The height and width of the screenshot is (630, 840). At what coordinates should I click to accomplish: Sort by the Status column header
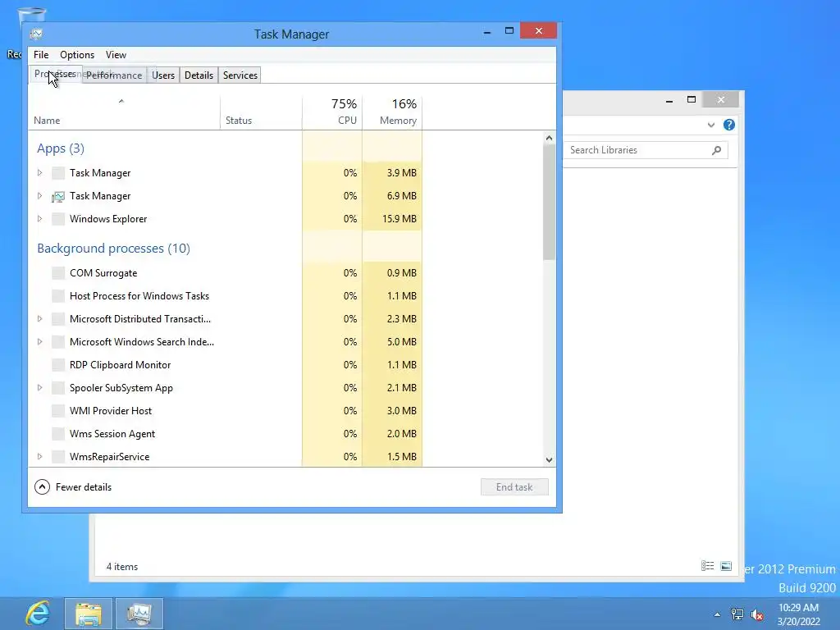pyautogui.click(x=261, y=112)
